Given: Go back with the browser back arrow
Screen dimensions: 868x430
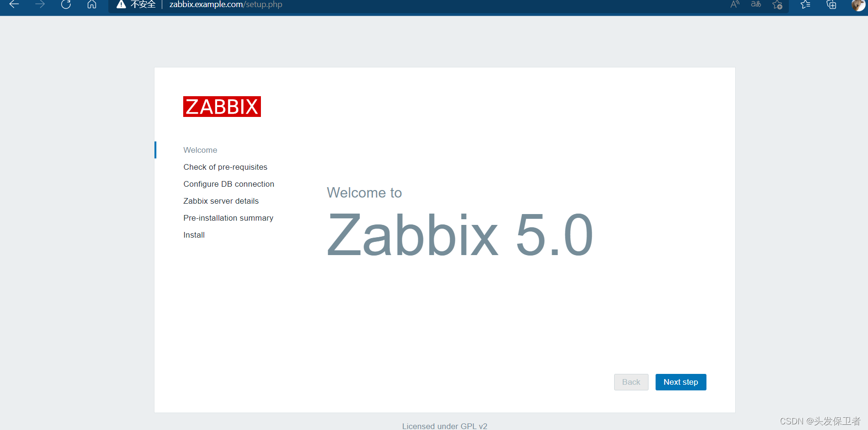Looking at the screenshot, I should click(x=14, y=4).
